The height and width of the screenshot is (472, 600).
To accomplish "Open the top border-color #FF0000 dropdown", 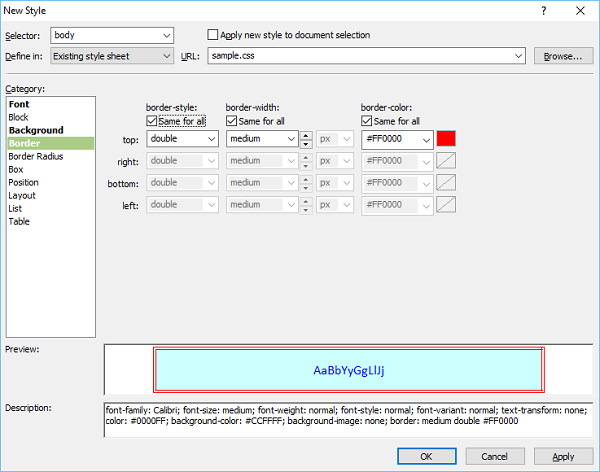I will pyautogui.click(x=397, y=139).
